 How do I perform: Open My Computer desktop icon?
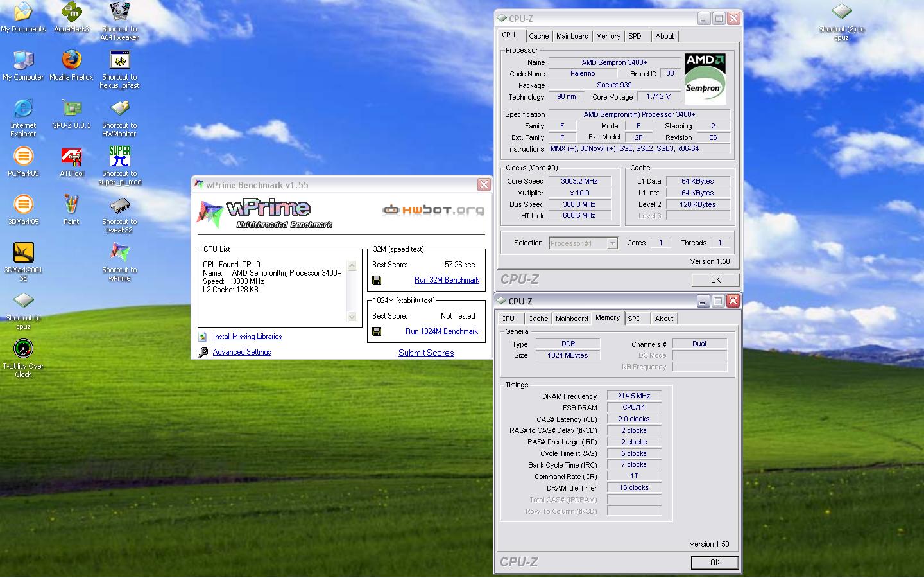pyautogui.click(x=23, y=65)
